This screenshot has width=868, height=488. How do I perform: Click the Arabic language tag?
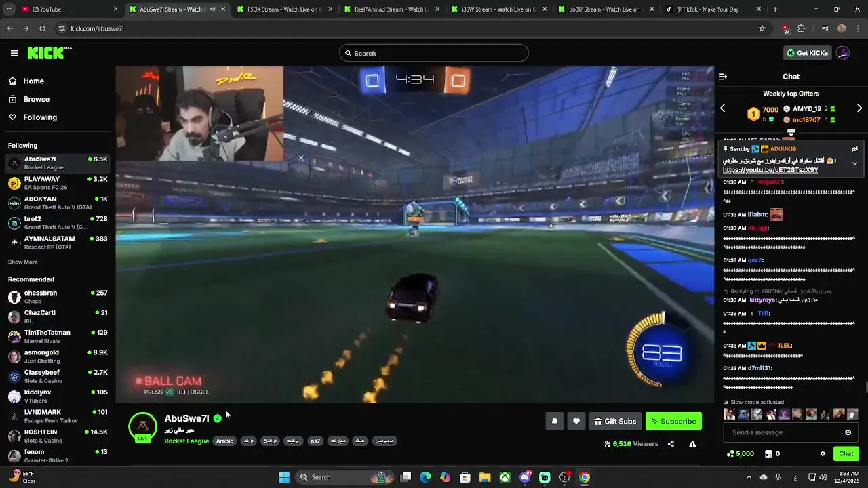(x=224, y=441)
